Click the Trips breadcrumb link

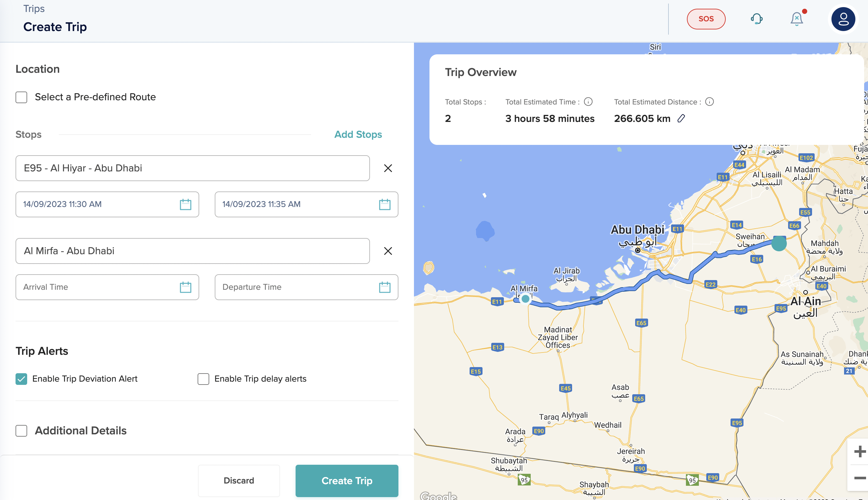pyautogui.click(x=34, y=9)
